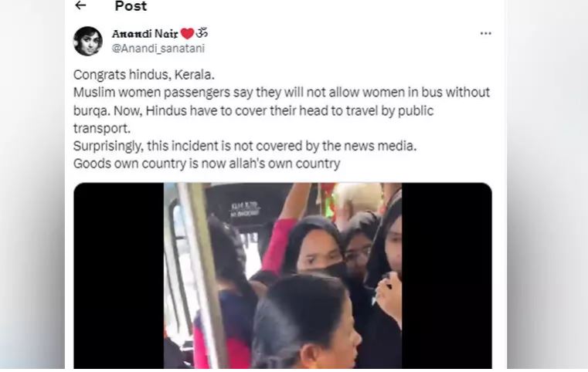Screen dimensions: 588x372
Task: Click the back arrow beside Post
Action: tap(80, 5)
